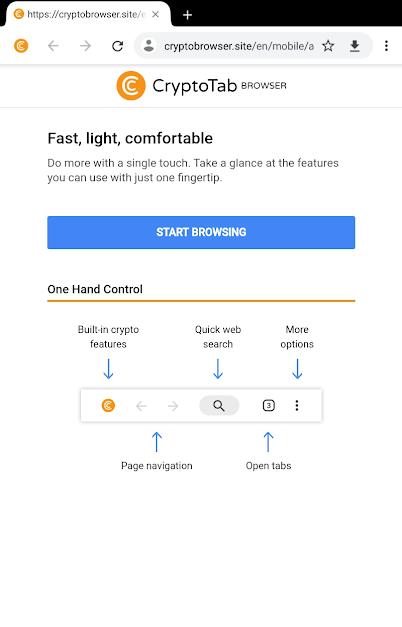Click the open tabs counter showing 3
Image resolution: width=402 pixels, height=627 pixels.
[x=268, y=405]
